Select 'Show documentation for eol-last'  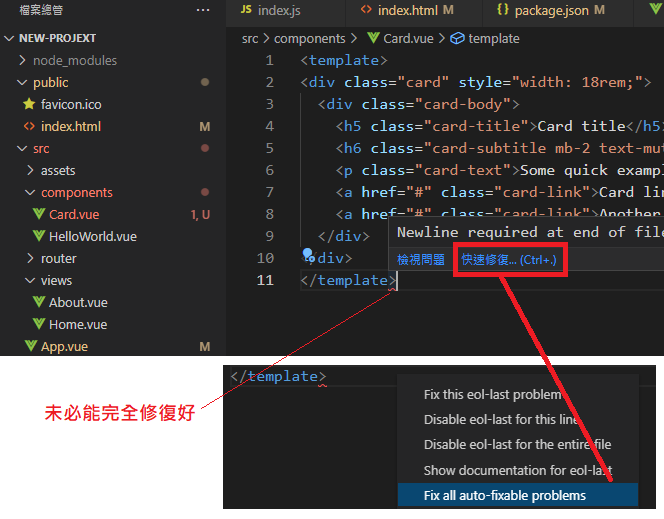point(517,470)
